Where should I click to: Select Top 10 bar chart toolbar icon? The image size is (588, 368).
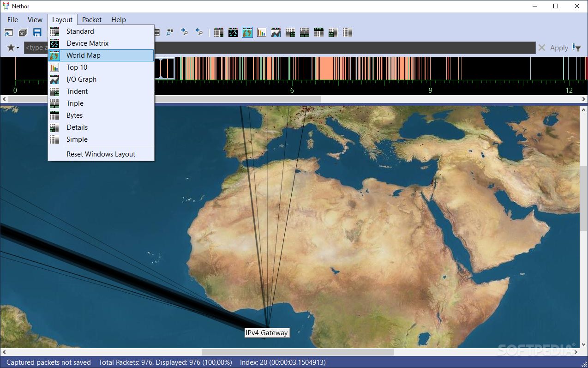point(262,32)
